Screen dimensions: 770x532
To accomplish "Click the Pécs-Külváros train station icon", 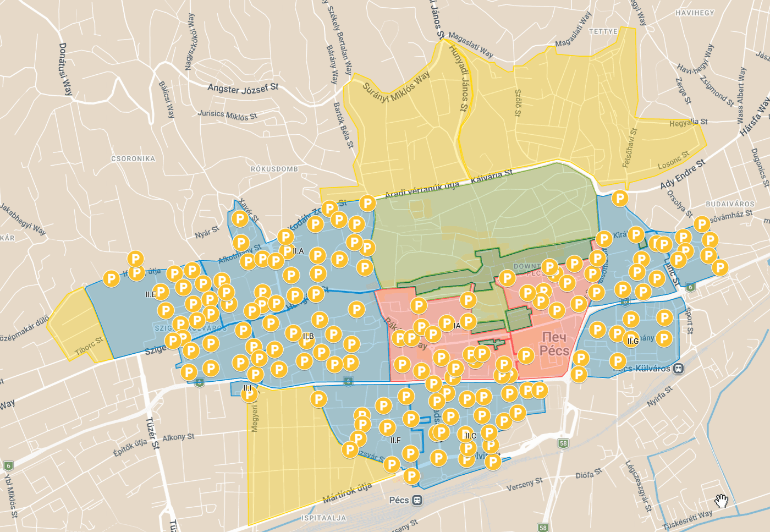I will pos(679,369).
